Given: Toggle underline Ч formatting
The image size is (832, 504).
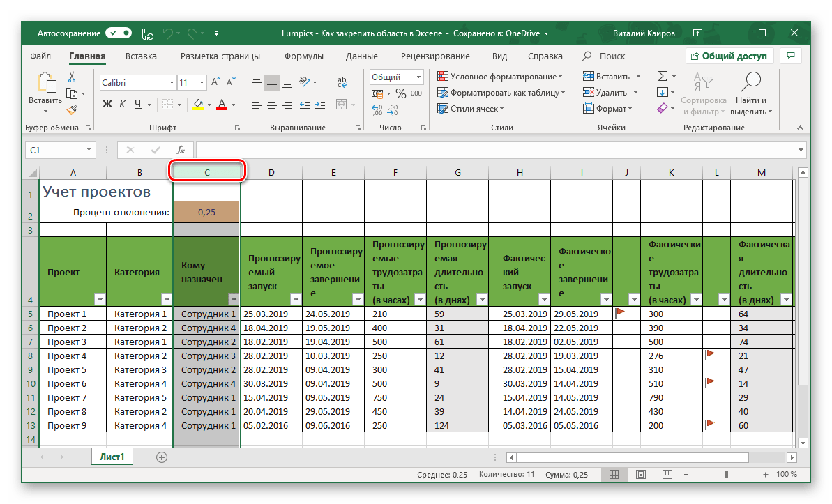Looking at the screenshot, I should click(x=138, y=104).
